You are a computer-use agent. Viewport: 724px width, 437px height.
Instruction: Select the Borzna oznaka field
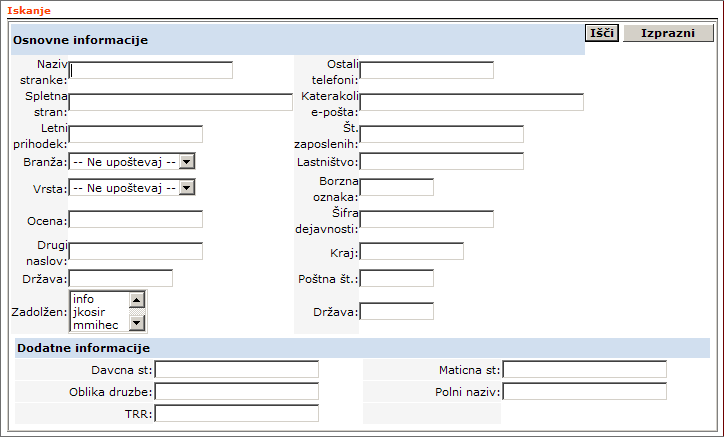point(397,187)
